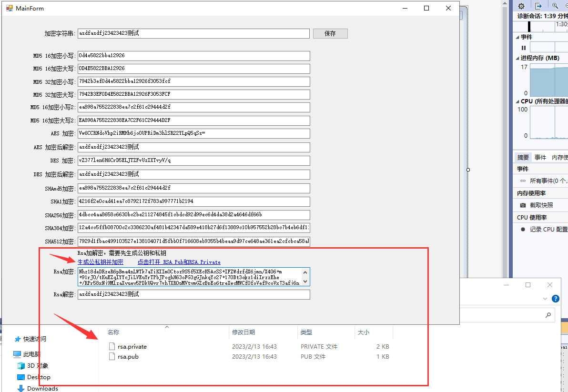Image resolution: width=568 pixels, height=392 pixels.
Task: Click the Rsa加密 box scroll-down arrow
Action: click(305, 281)
